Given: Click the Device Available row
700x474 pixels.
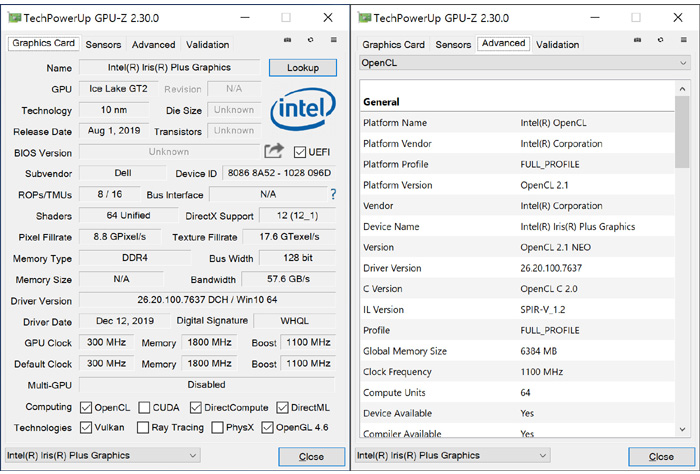Looking at the screenshot, I should [x=517, y=413].
